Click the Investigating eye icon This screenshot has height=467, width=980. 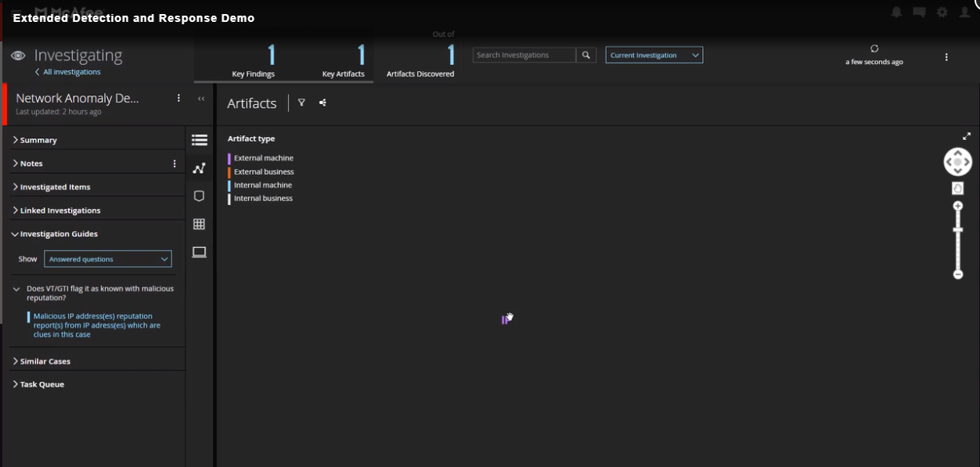tap(18, 56)
